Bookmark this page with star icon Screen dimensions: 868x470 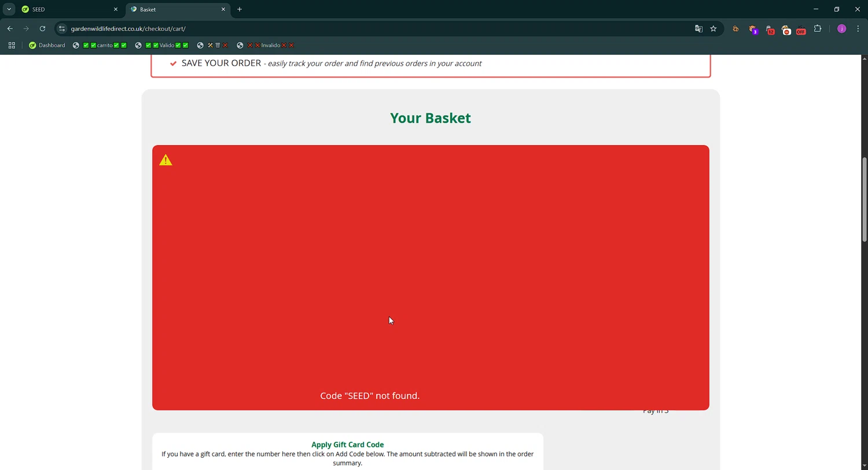coord(713,28)
